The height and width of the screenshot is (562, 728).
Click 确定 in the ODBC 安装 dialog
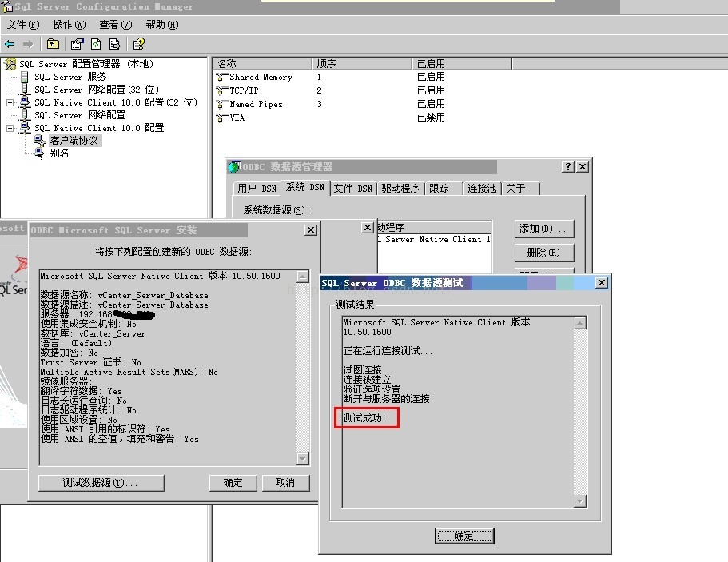[x=233, y=483]
